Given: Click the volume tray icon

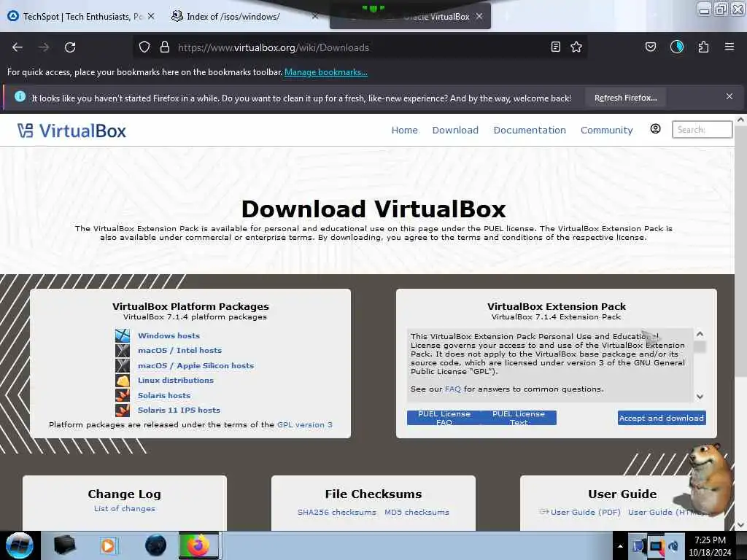Looking at the screenshot, I should (x=673, y=546).
